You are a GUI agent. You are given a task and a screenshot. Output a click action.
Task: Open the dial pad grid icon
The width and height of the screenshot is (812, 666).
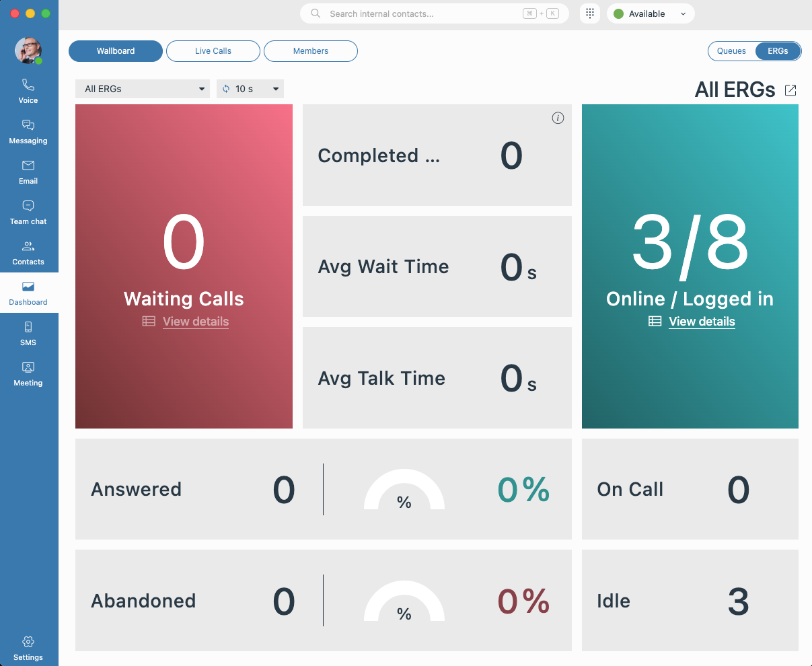(590, 13)
